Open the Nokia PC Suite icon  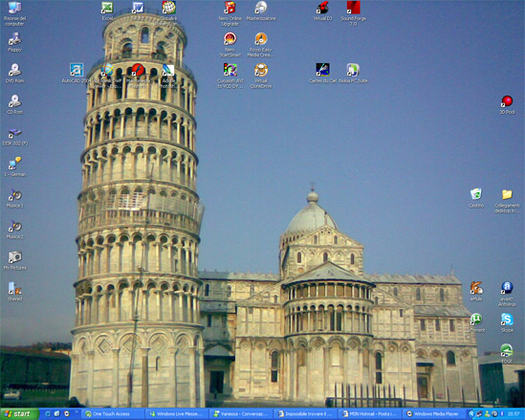pos(353,74)
